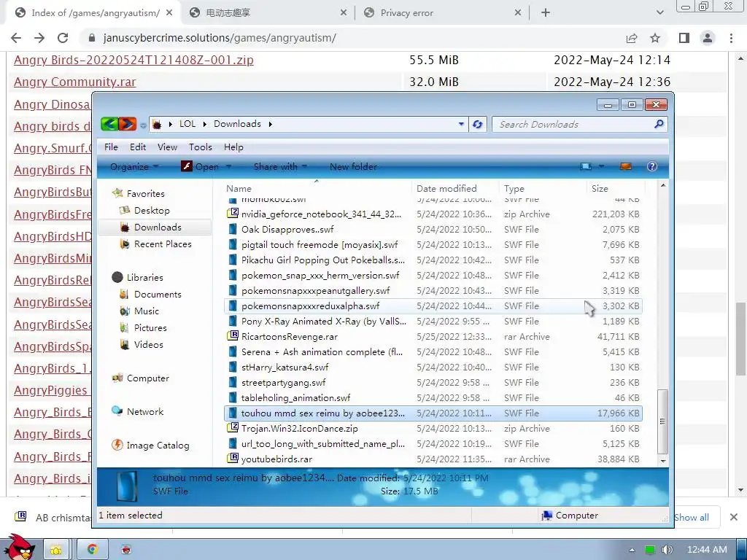Select the RicartoonsRevenge.rar file icon
The width and height of the screenshot is (747, 560).
[x=233, y=336]
